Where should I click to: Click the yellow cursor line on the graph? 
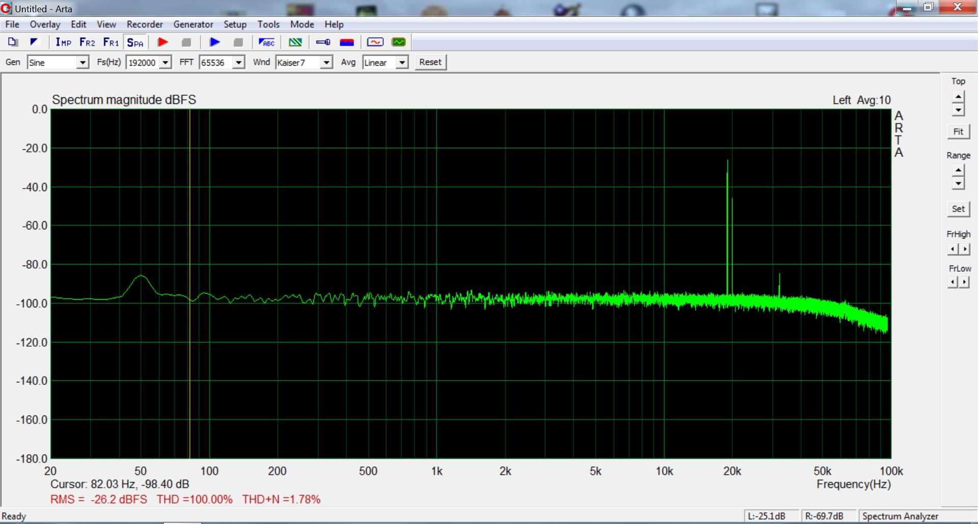pos(189,283)
